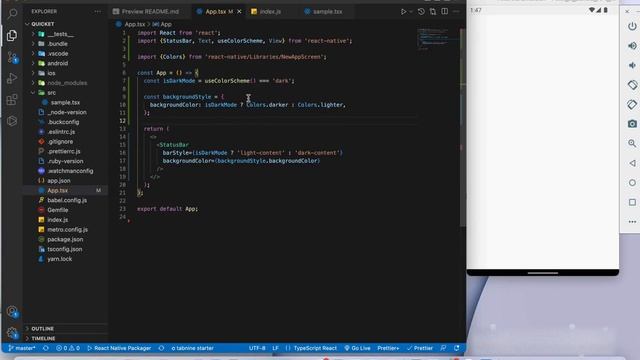Open emulator extended controls ellipsis

click(632, 222)
